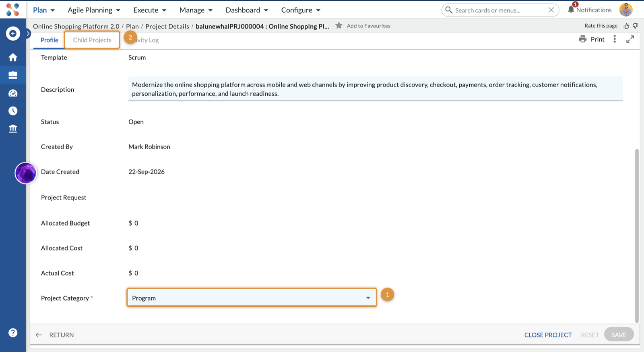Viewport: 644px width, 352px height.
Task: Click the search cards or menus field
Action: (x=500, y=10)
